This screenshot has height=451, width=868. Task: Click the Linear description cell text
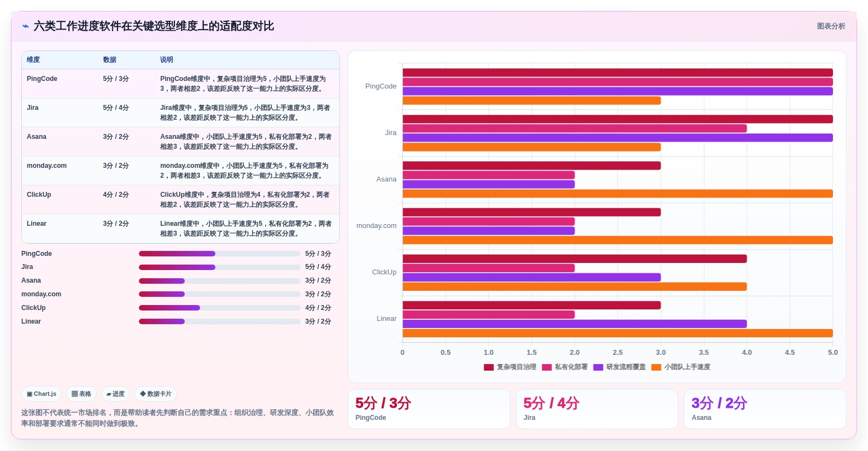pos(246,229)
